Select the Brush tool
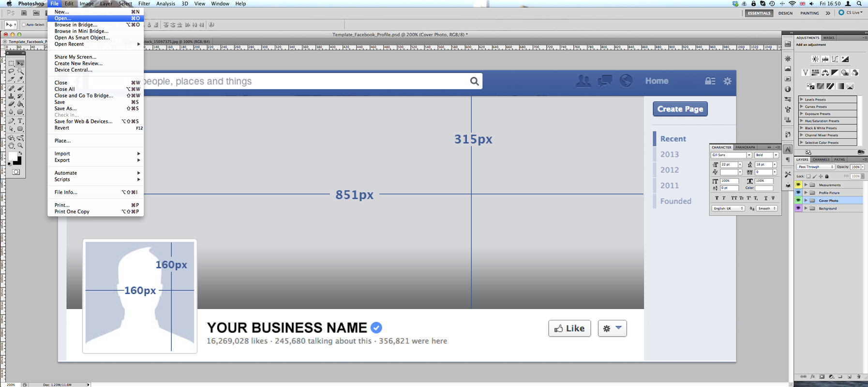 pos(20,88)
